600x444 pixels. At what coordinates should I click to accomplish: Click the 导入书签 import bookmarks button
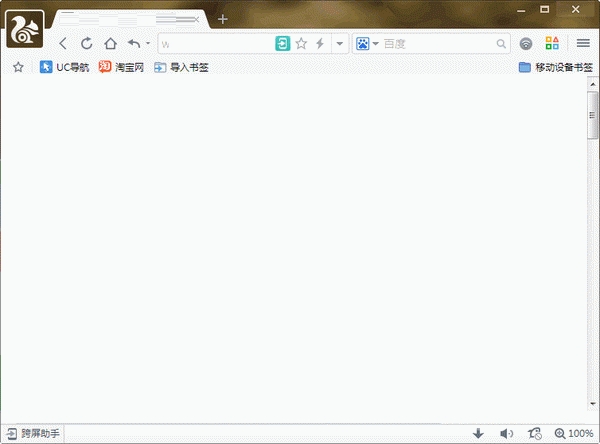(181, 67)
